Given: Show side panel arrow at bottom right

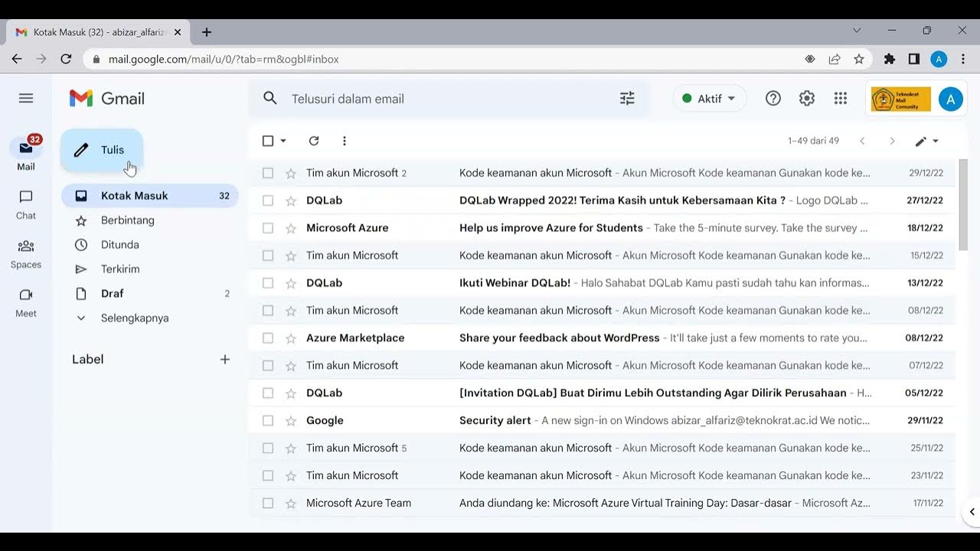Looking at the screenshot, I should coord(972,512).
